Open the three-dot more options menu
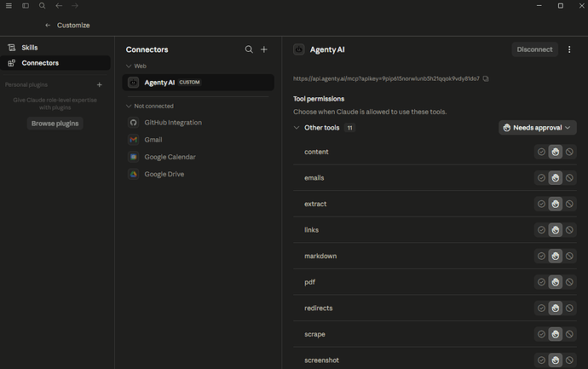The height and width of the screenshot is (369, 588). pos(569,49)
